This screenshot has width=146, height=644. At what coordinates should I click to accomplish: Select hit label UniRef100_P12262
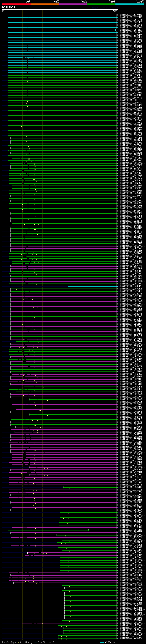131,404
